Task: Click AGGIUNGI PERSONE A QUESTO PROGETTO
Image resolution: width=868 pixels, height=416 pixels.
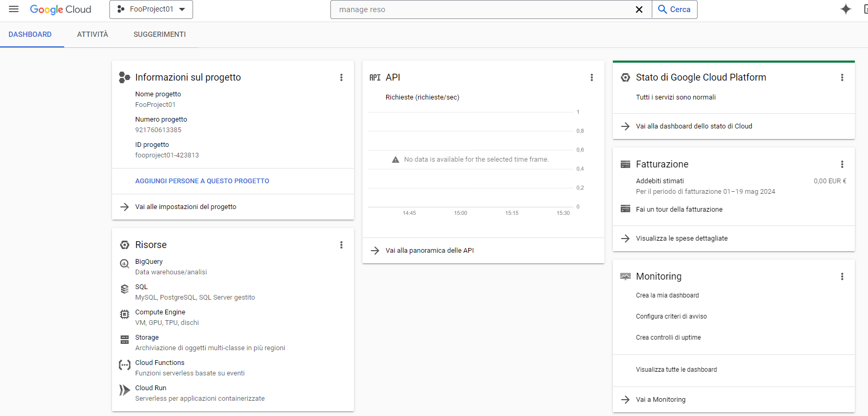Action: [x=202, y=181]
